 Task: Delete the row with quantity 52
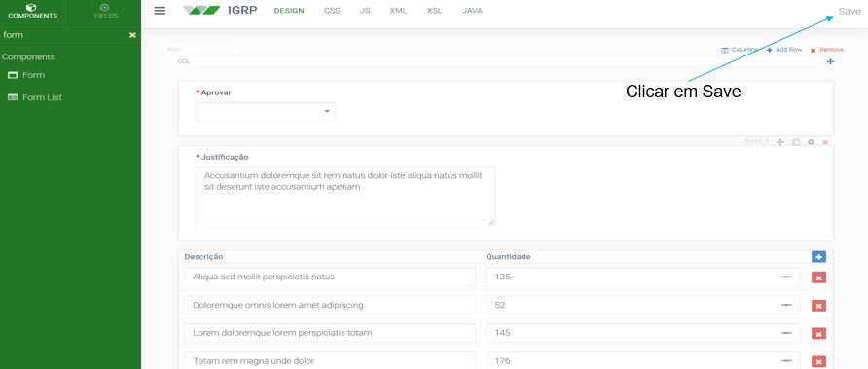(x=818, y=306)
